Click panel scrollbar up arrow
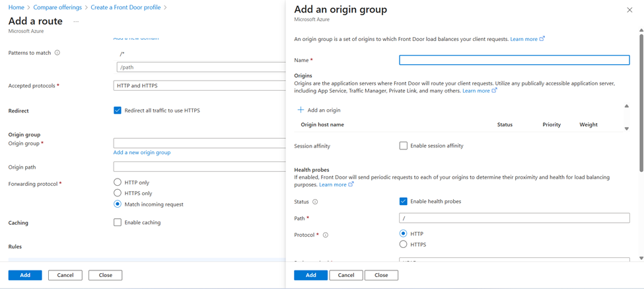Screen dimensions: 644x289 [641, 30]
